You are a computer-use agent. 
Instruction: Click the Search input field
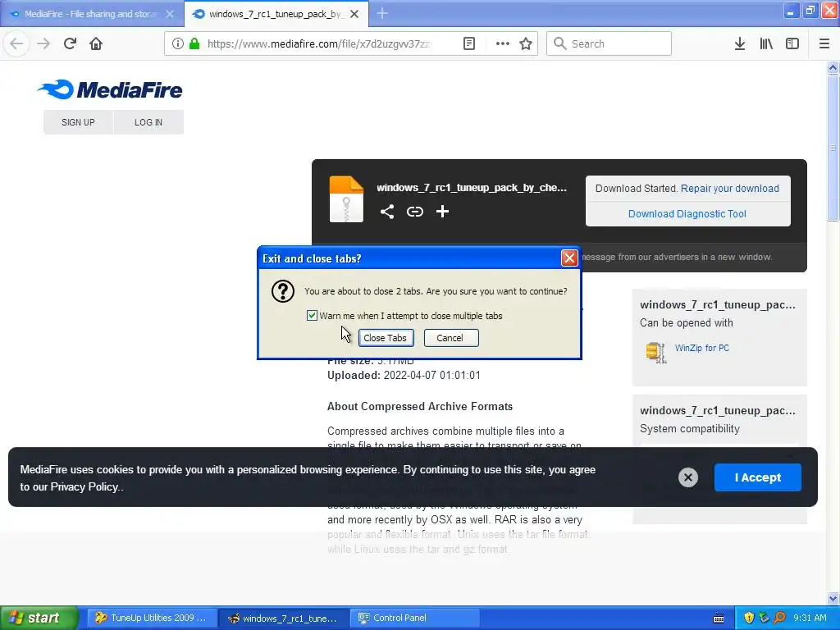[609, 44]
